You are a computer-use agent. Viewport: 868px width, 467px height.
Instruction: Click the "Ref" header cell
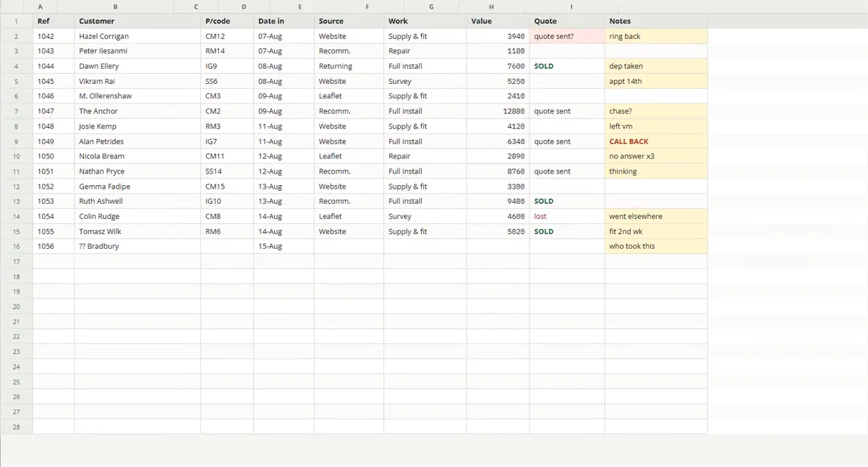coord(54,21)
